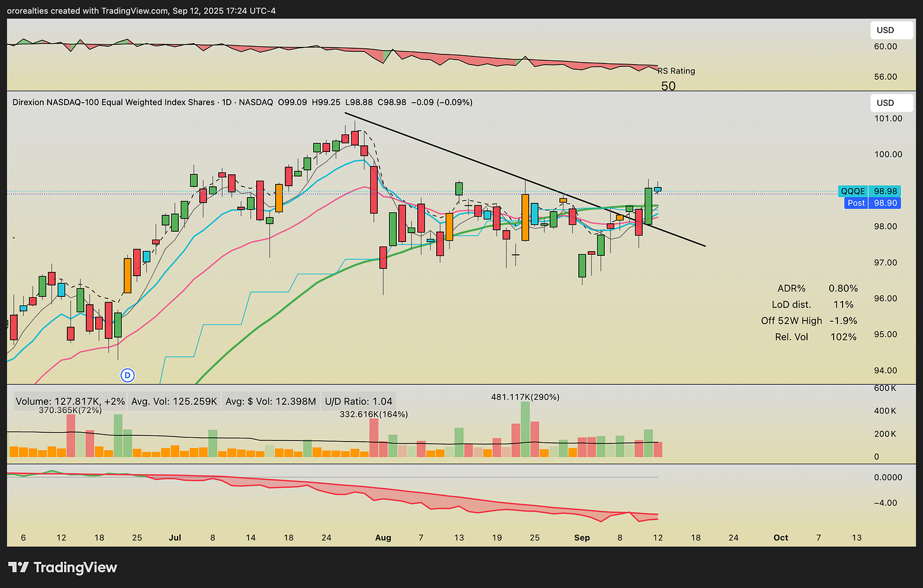Click the 332.616K(164%) volume annotation

tap(374, 414)
